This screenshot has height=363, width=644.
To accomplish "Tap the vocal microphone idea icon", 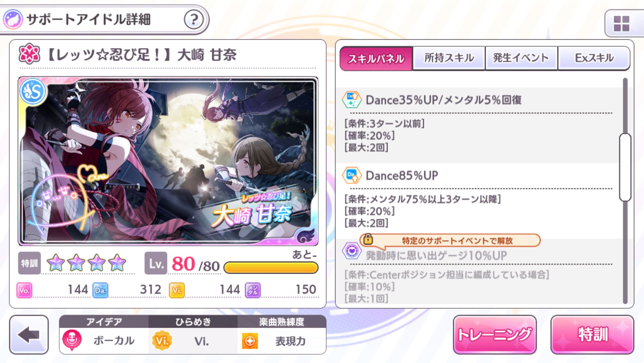I will 72,340.
